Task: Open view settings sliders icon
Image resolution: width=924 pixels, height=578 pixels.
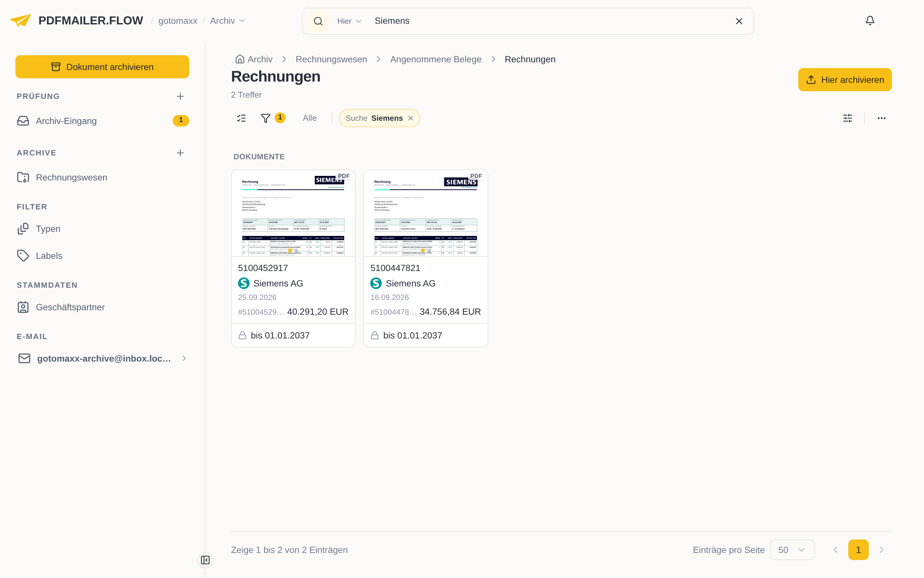Action: coord(847,118)
